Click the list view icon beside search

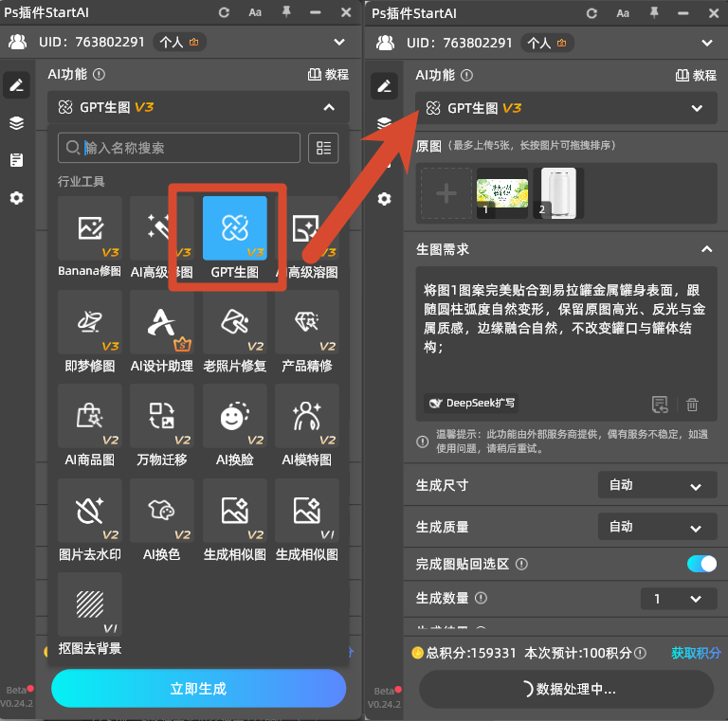[323, 148]
